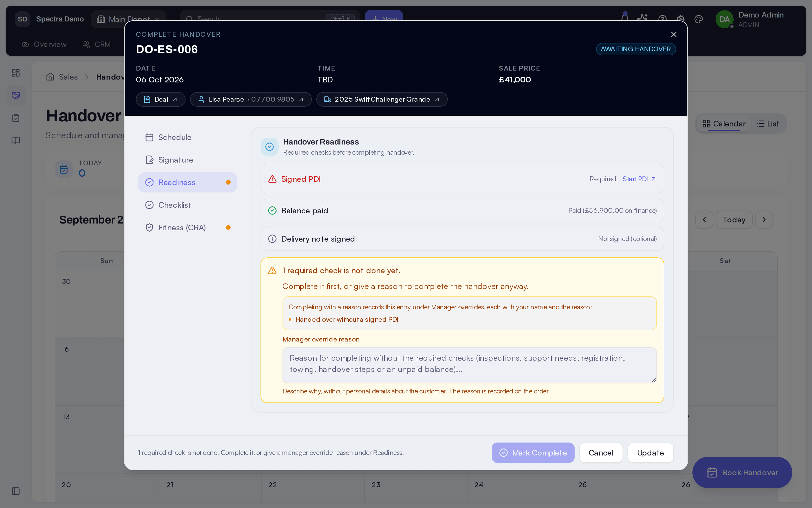Click the Handover Readiness header check icon
This screenshot has height=508, width=812.
pos(270,146)
